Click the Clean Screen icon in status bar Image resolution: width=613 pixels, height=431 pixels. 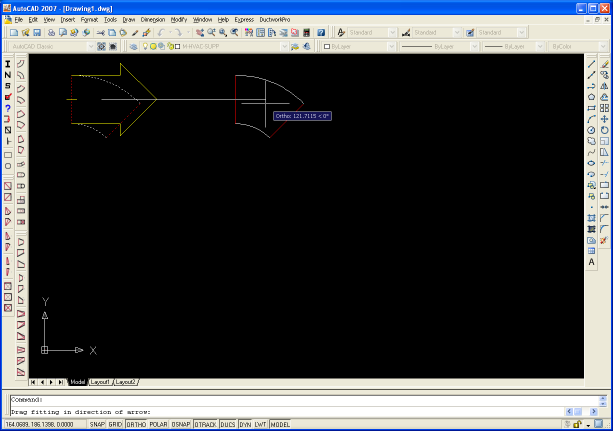point(599,424)
